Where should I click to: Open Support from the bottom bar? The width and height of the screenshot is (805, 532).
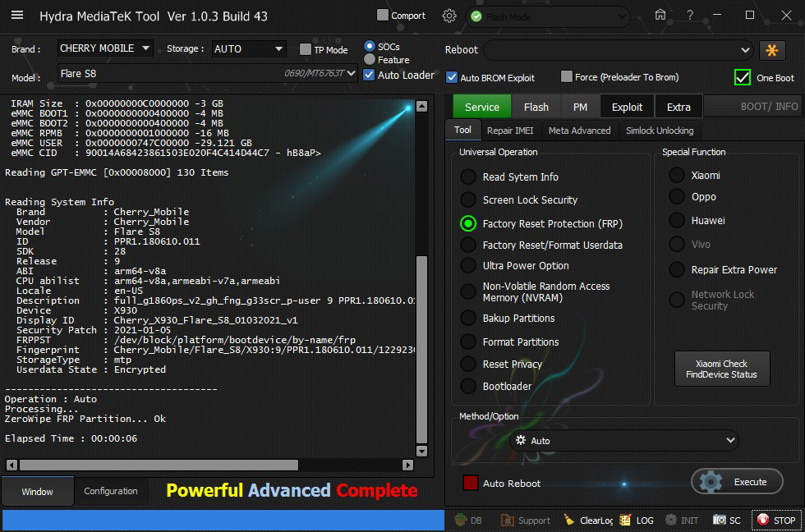click(525, 521)
